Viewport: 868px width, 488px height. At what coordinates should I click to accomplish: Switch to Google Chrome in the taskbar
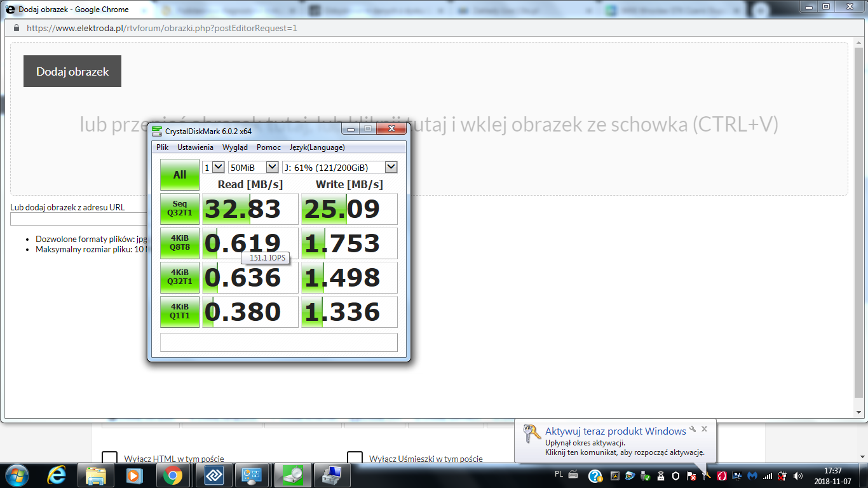click(x=173, y=475)
